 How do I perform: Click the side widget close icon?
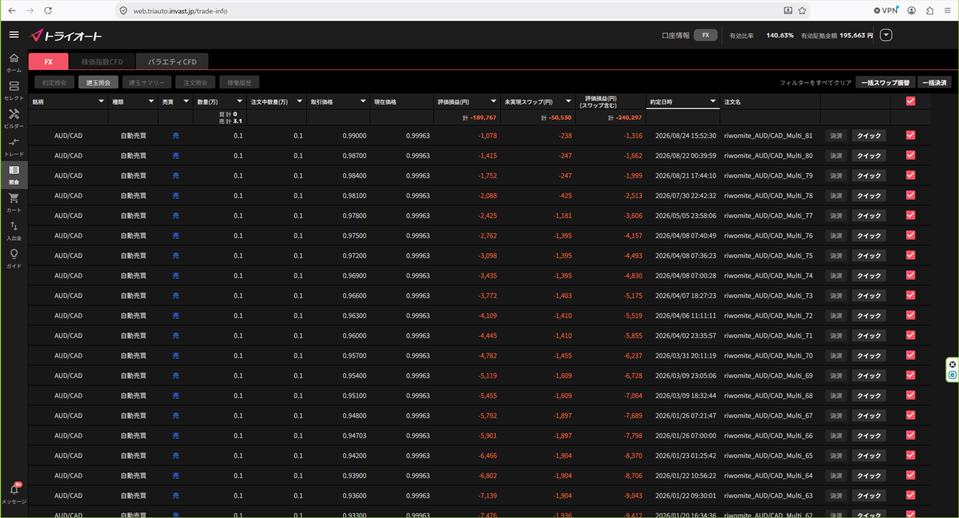(x=952, y=364)
